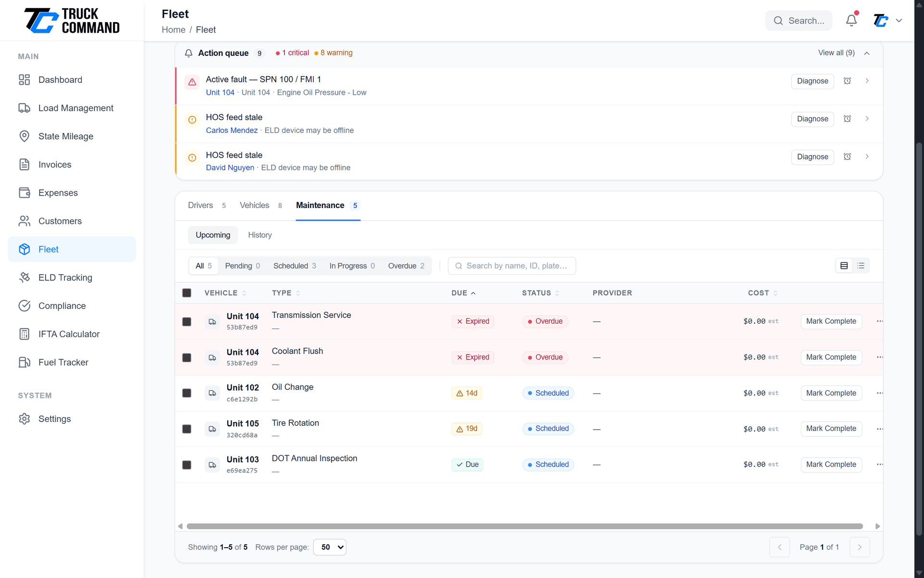Image resolution: width=924 pixels, height=578 pixels.
Task: Diagnose the Unit 104 active fault
Action: coord(812,81)
